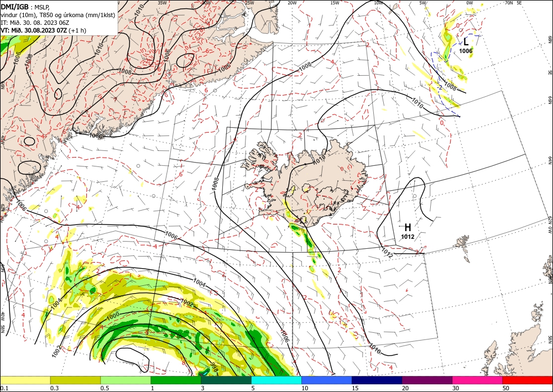The height and width of the screenshot is (392, 553).
Task: Click the olive 0.3–0.5 legend swatch
Action: (x=75, y=380)
